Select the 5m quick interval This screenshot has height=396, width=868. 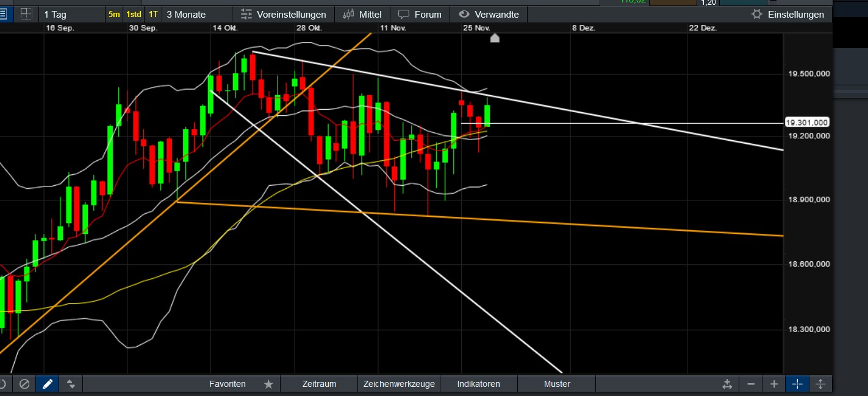[114, 14]
